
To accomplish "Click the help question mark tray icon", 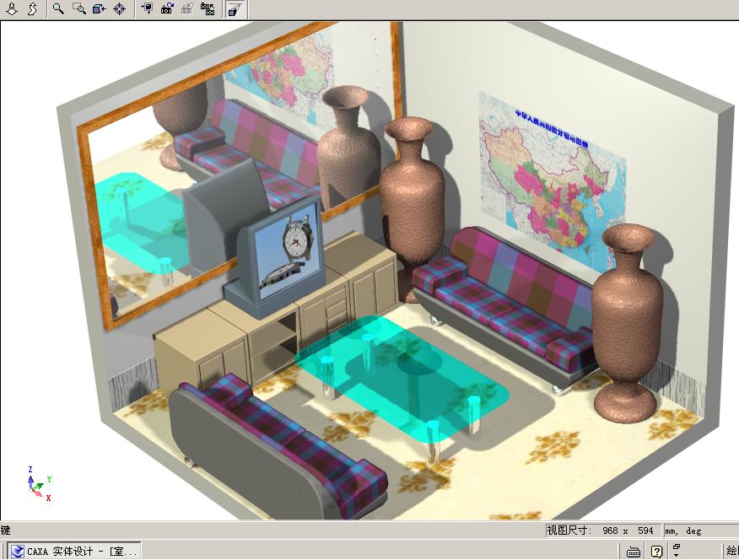I will [656, 552].
